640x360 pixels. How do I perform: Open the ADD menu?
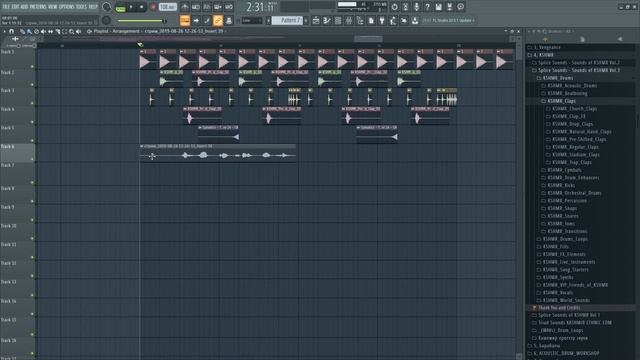pyautogui.click(x=24, y=7)
